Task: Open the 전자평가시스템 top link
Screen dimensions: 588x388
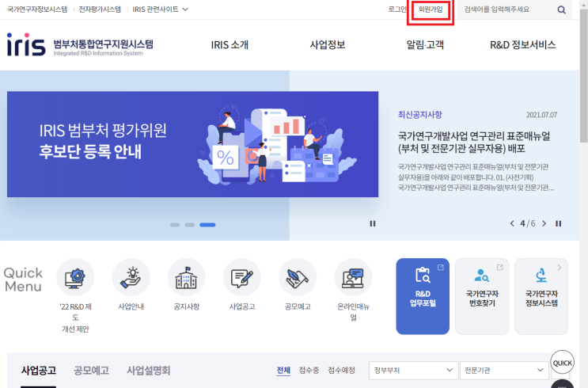Action: tap(100, 10)
